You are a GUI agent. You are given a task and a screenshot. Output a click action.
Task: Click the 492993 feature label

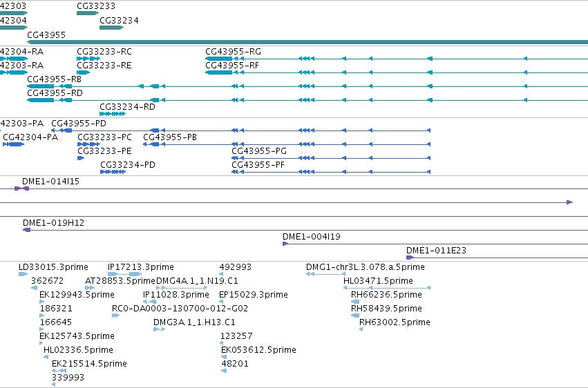coord(236,267)
